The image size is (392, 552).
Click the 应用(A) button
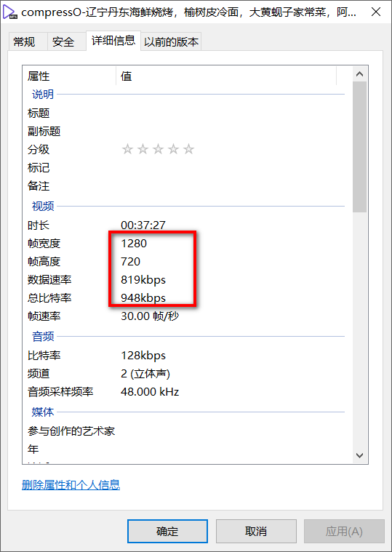click(x=344, y=531)
